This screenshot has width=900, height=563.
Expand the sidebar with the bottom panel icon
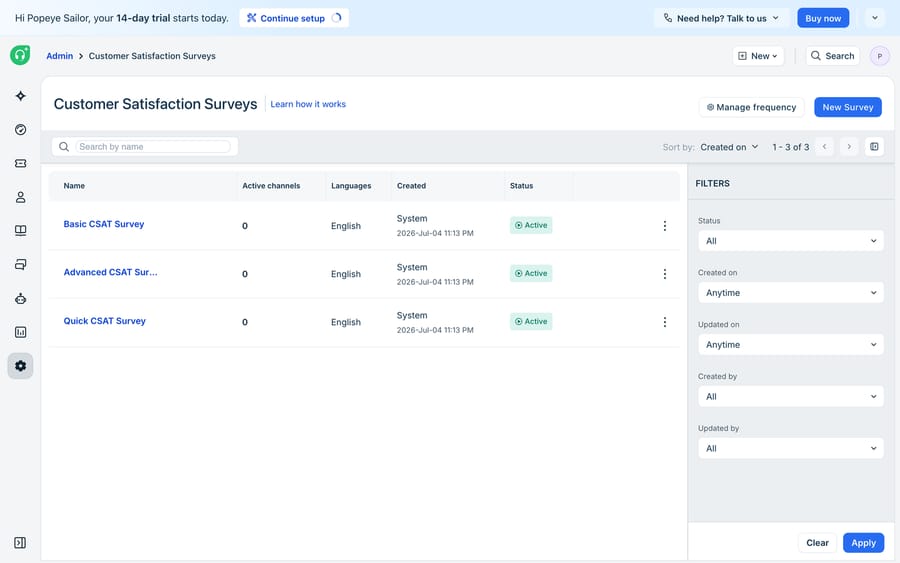pyautogui.click(x=20, y=543)
